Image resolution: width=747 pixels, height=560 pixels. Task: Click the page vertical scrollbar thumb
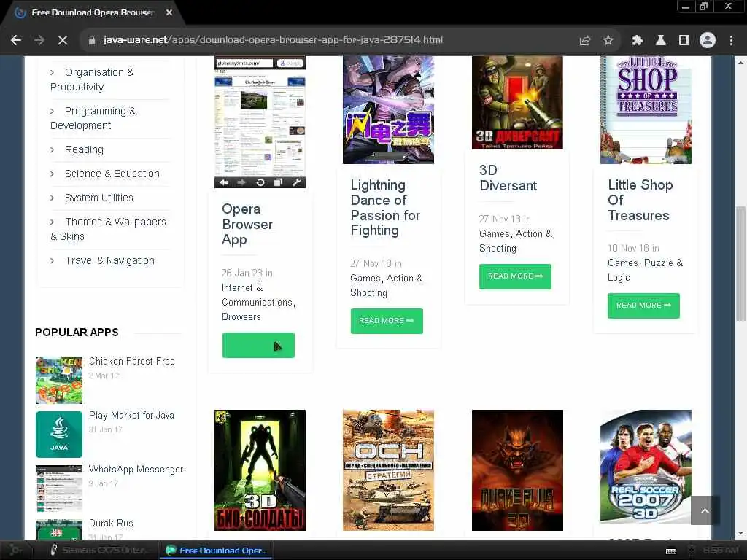tap(741, 264)
